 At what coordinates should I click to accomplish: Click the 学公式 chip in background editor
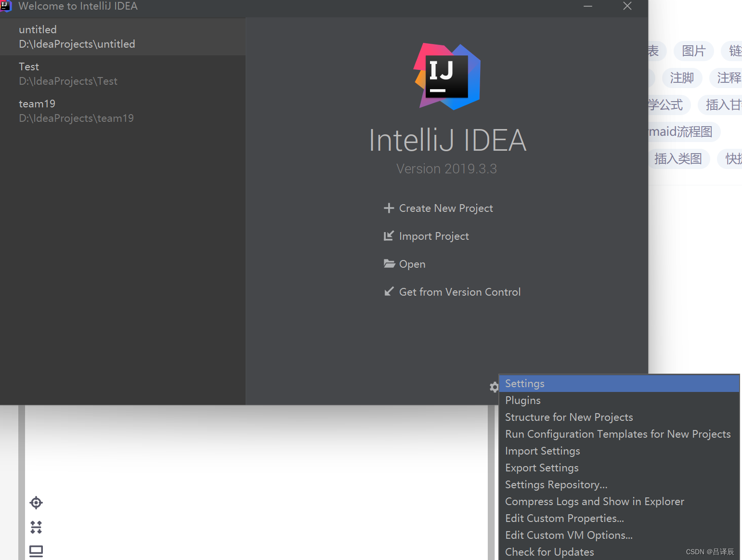pyautogui.click(x=669, y=105)
